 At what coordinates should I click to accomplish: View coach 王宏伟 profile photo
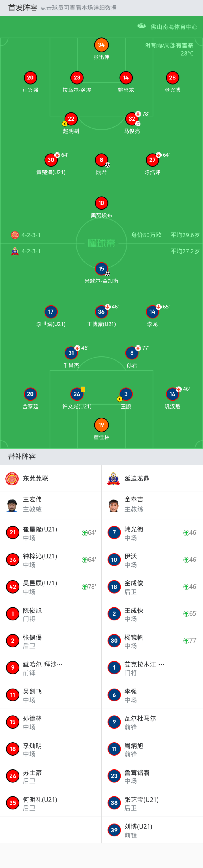(12, 505)
